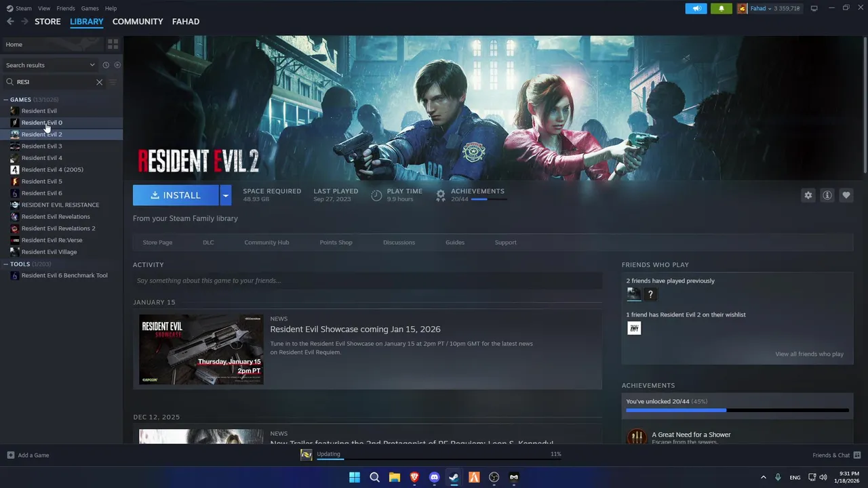Image resolution: width=868 pixels, height=488 pixels.
Task: Toggle ready-to-play filter icon
Action: [x=117, y=65]
